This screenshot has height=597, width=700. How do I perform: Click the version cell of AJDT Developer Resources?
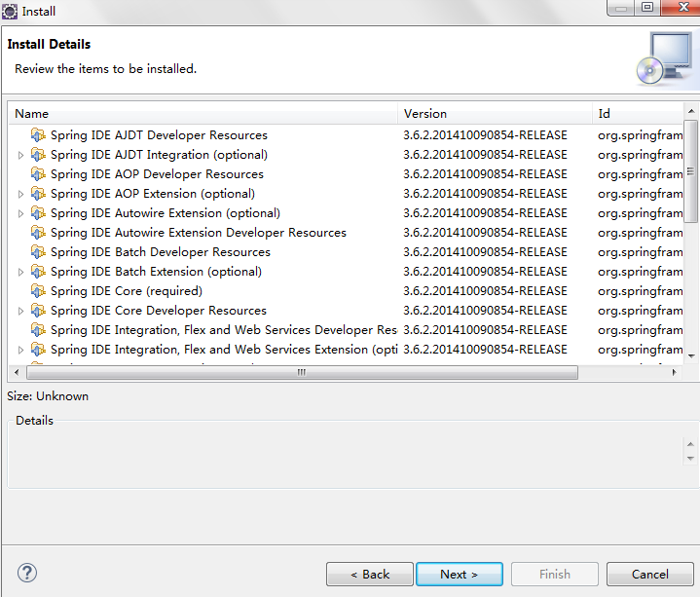coord(485,134)
